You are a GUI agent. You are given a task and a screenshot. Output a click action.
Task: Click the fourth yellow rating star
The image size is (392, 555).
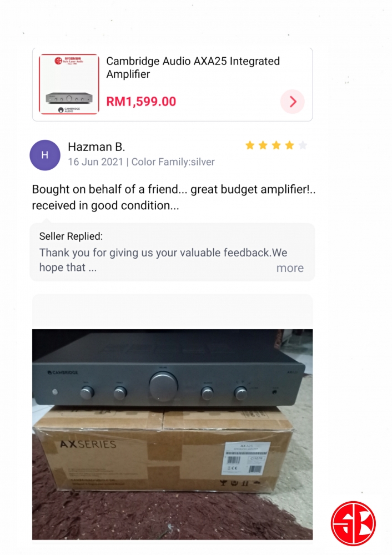(x=290, y=145)
